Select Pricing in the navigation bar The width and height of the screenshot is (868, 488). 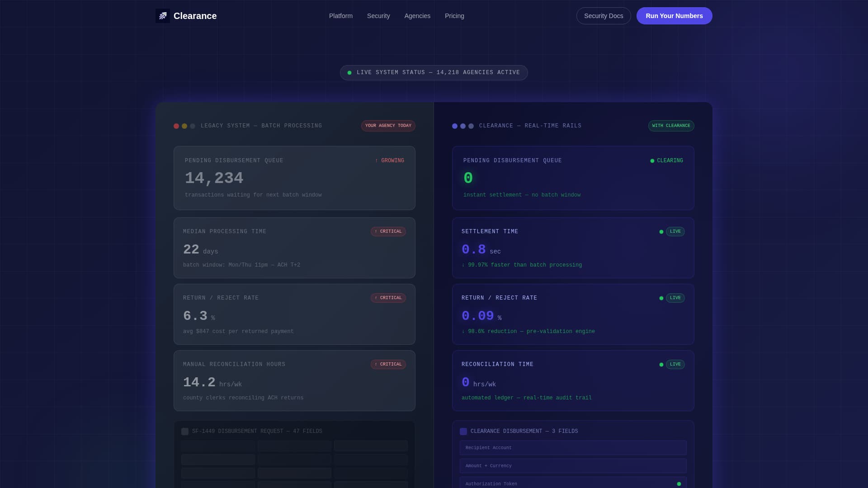tap(454, 16)
